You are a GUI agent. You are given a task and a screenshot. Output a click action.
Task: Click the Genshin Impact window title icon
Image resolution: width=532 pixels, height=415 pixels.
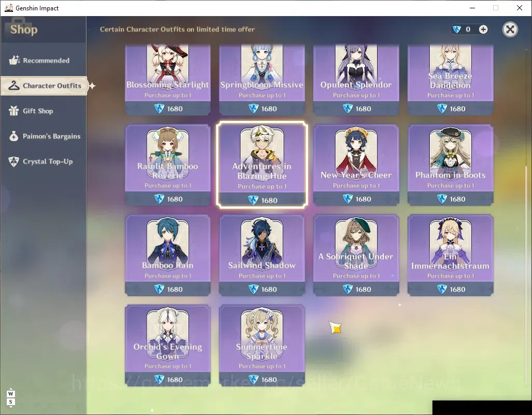point(9,8)
